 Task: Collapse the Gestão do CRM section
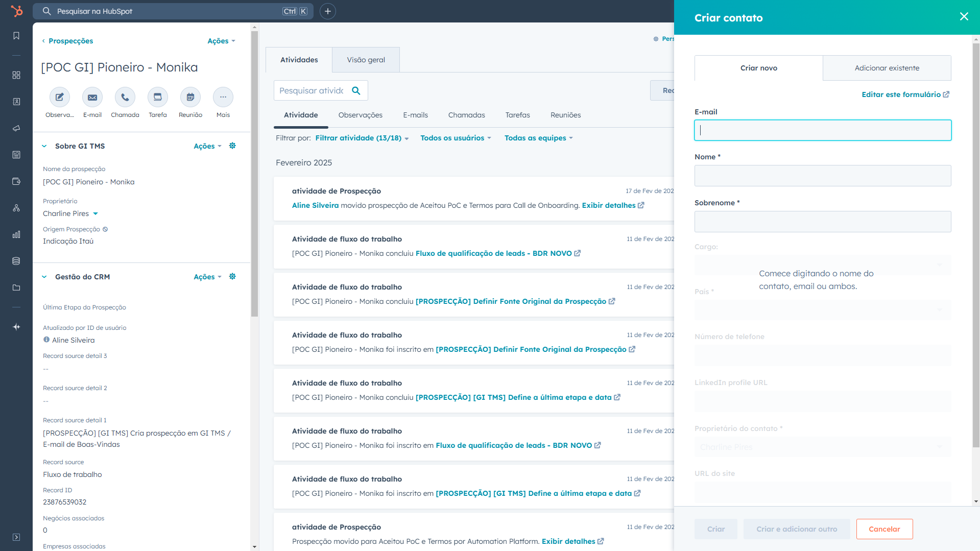pos(44,277)
